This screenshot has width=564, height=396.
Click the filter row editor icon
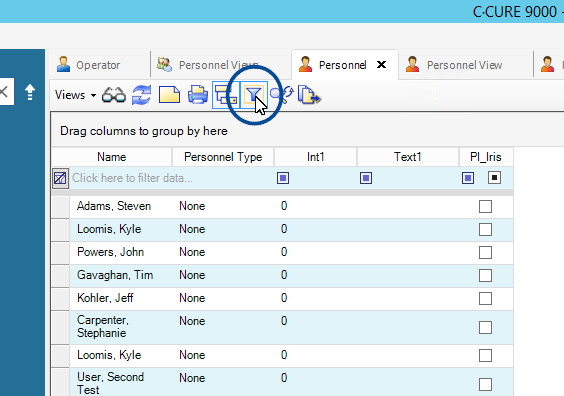60,178
